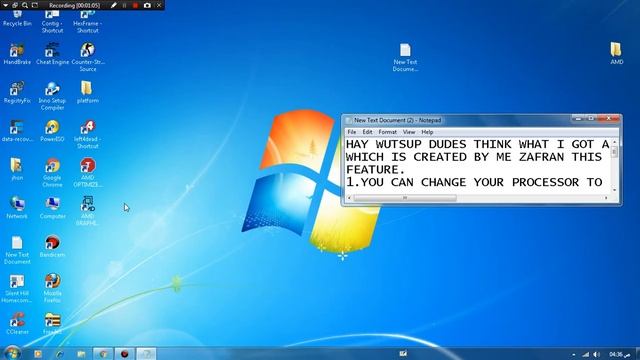640x360 pixels.
Task: Select the Network desktop icon
Action: [17, 207]
